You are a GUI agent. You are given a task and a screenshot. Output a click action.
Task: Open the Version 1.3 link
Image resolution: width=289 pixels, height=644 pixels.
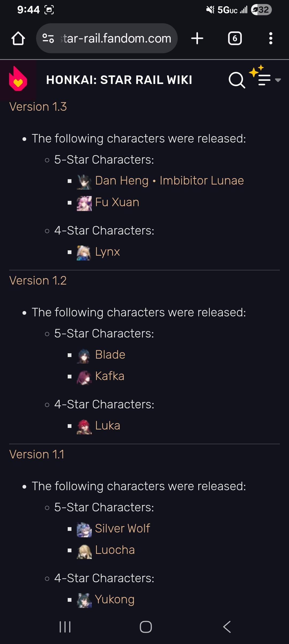(38, 107)
